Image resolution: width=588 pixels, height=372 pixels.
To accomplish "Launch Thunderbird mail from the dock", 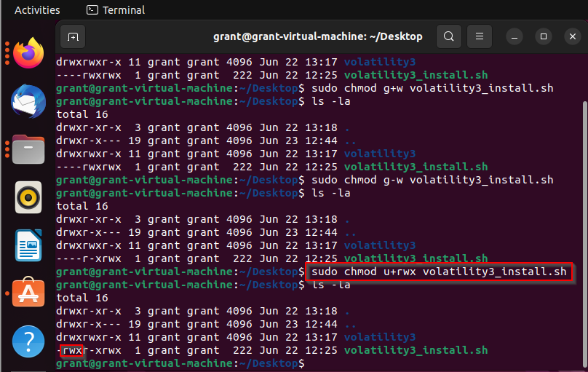I will [x=28, y=101].
